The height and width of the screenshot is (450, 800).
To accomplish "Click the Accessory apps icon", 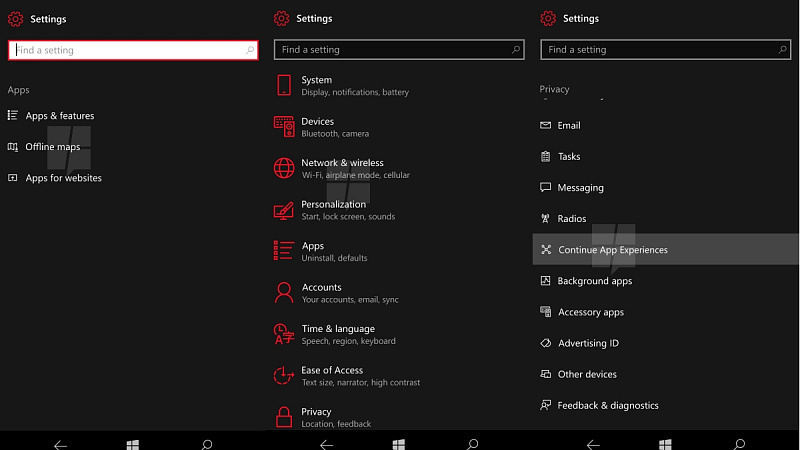I will pos(545,312).
